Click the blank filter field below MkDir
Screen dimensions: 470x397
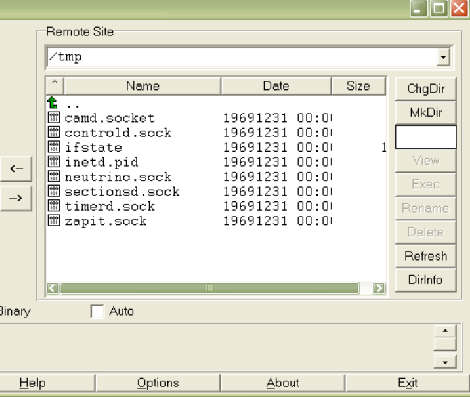[425, 137]
